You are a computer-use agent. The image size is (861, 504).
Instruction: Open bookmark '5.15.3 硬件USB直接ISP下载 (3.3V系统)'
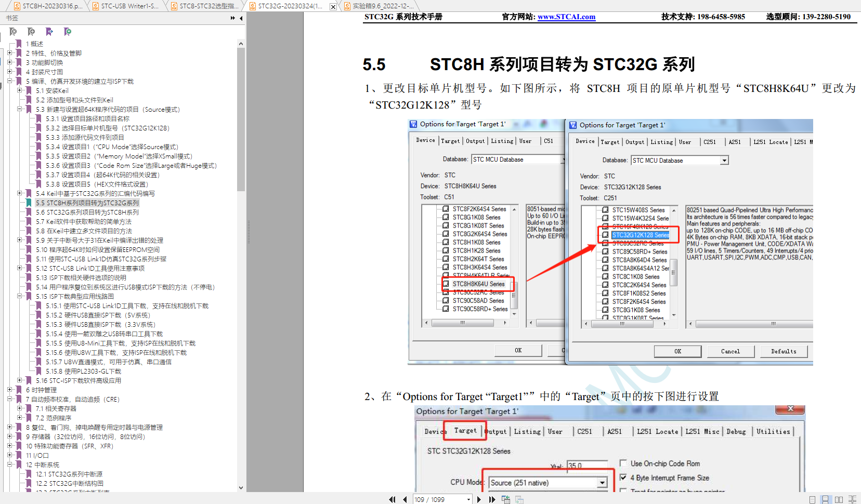[100, 325]
